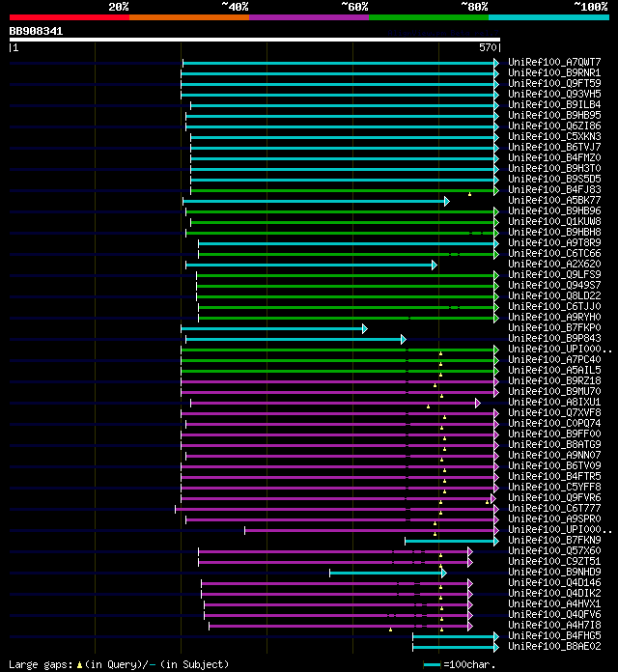Click the cyan alignment bar of UniRef100_B9NHD9
618x672 pixels.
coord(388,573)
